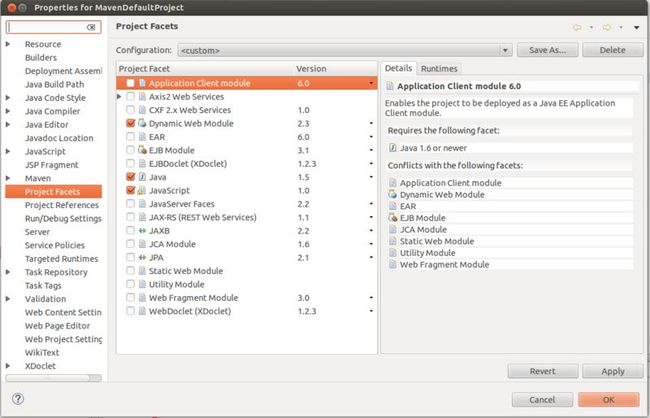Click the EJB Module icon under conflicts

tap(392, 218)
